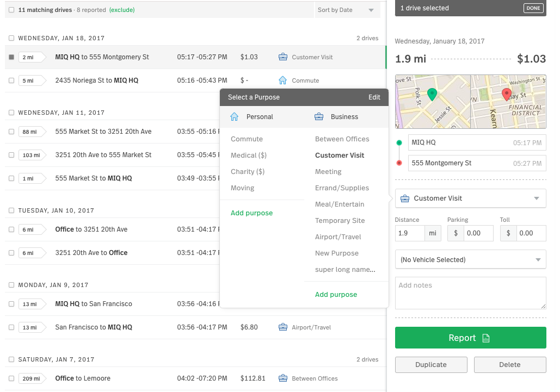Click the Duplicate button

431,365
